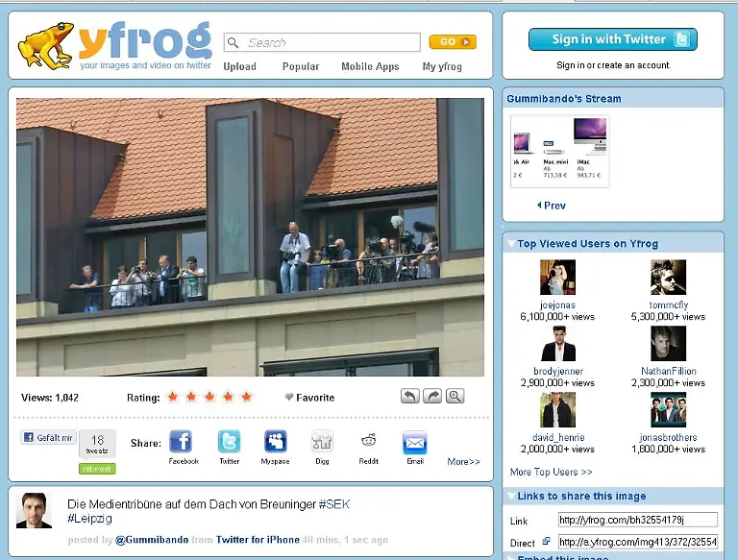
Task: Click the Gummibando's Stream heading
Action: [564, 98]
